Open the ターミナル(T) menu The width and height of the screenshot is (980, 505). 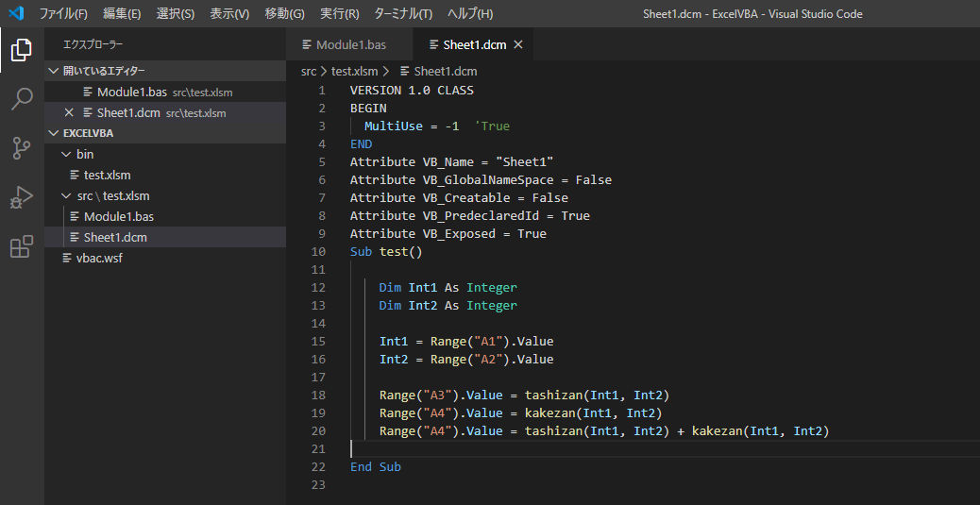click(403, 14)
